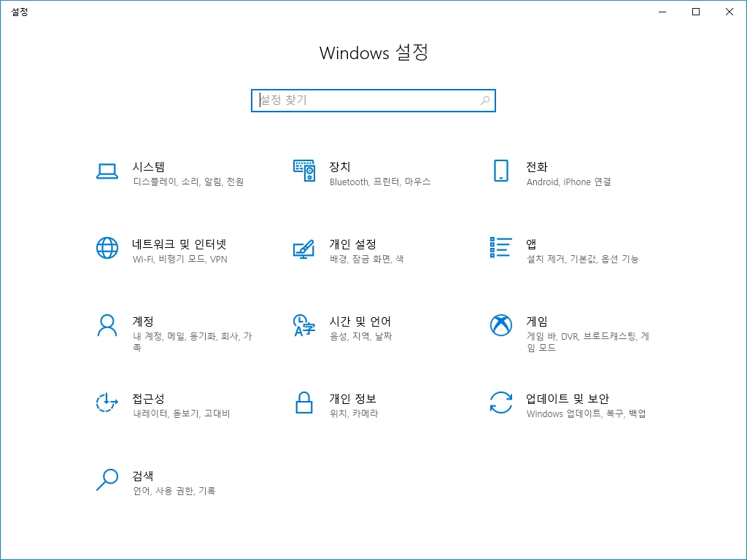Open the 계정 person icon

pyautogui.click(x=107, y=325)
